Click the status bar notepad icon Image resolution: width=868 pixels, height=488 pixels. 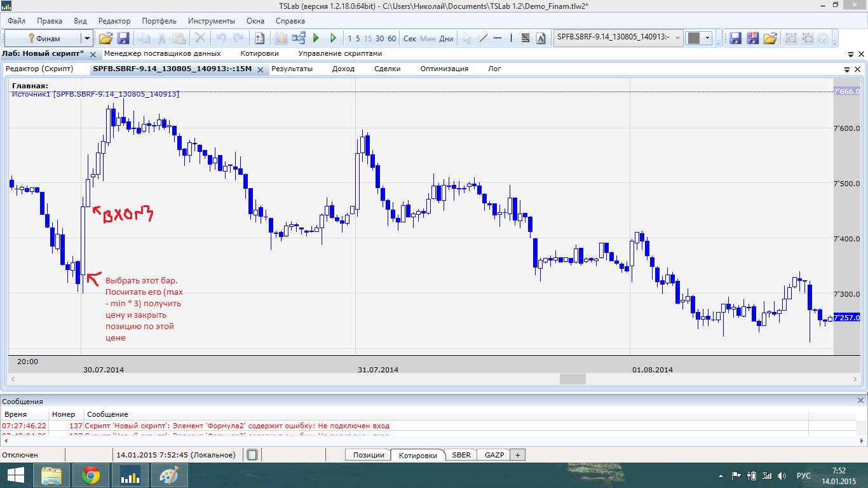(x=252, y=455)
